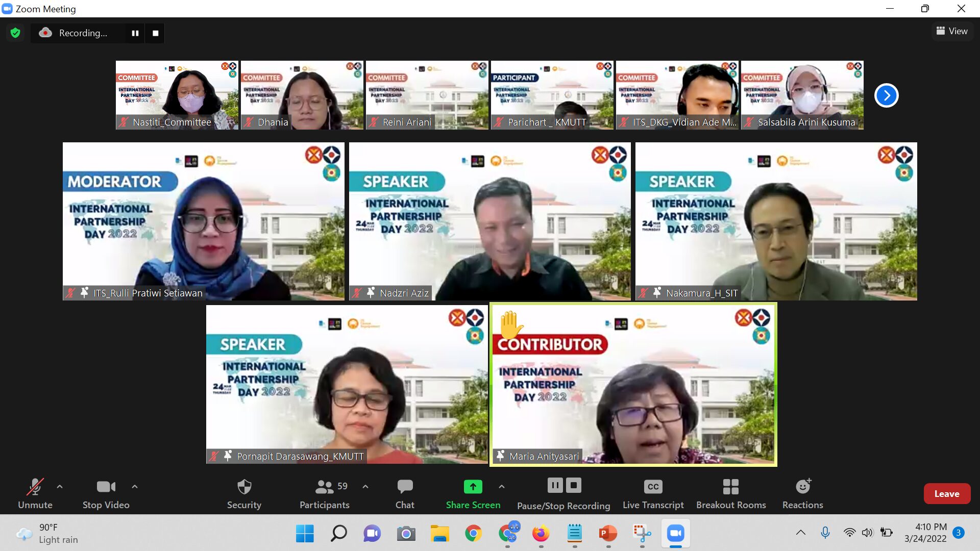Click the red Leave button
Image resolution: width=980 pixels, height=551 pixels.
[x=946, y=493]
